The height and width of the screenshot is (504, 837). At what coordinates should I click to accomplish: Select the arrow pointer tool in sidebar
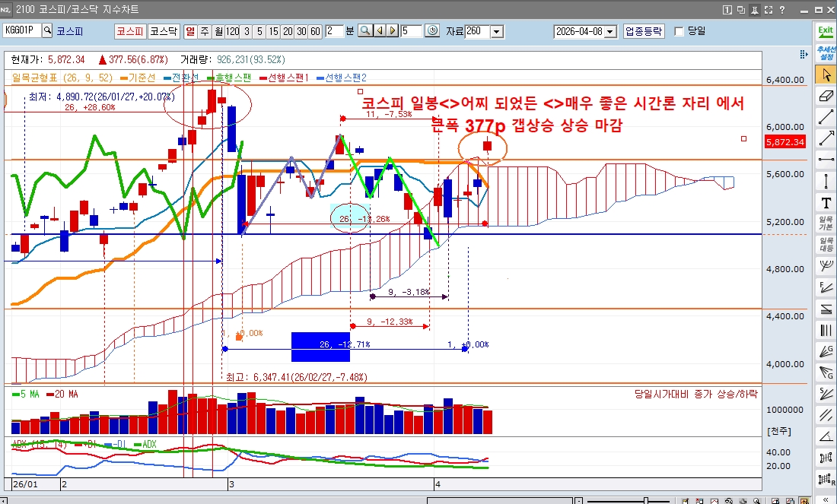point(826,74)
